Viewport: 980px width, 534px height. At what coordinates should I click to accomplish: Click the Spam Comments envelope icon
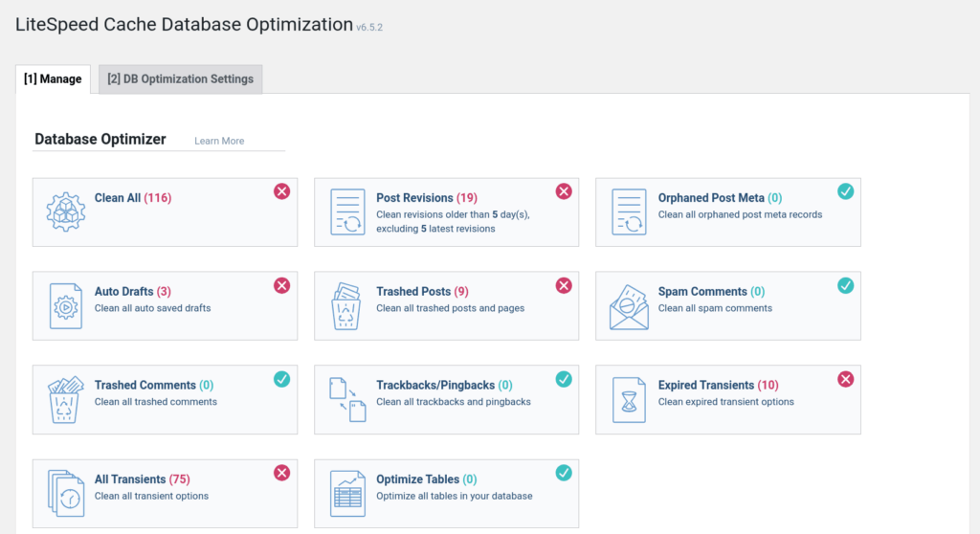629,307
